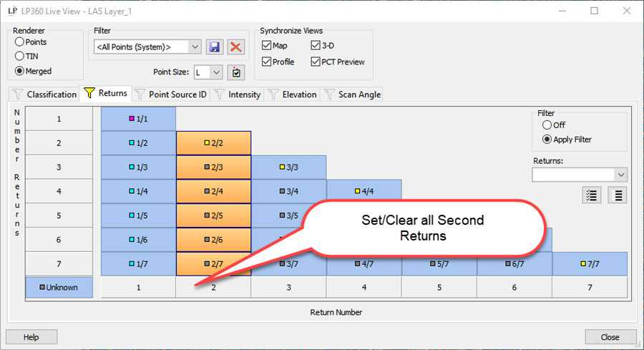
Task: Toggle the 4/4 return cell
Action: pos(364,191)
